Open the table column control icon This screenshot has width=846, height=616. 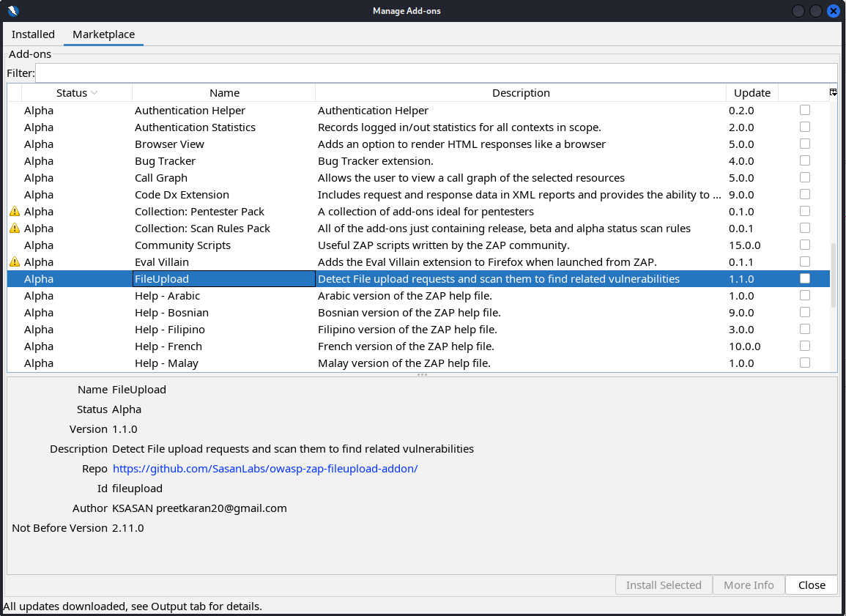(833, 92)
